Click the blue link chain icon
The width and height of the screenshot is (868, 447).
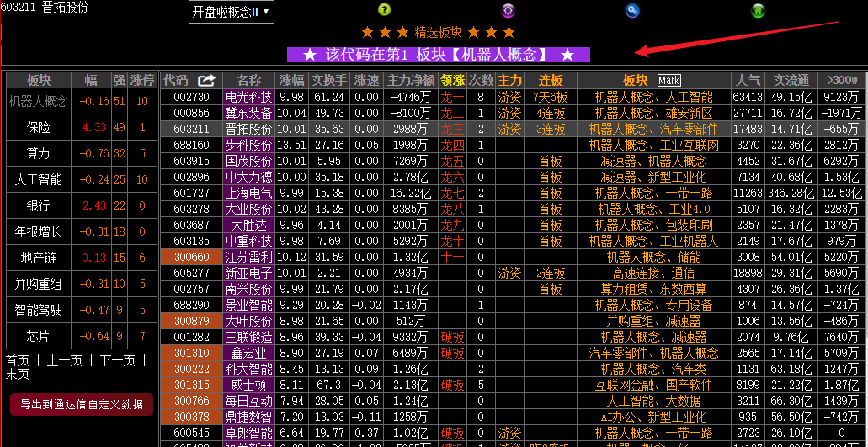pos(632,10)
